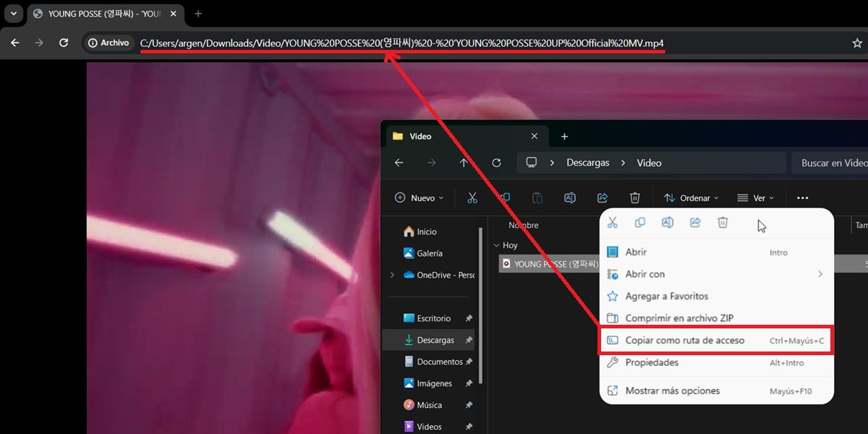Click the browser forward arrow
The height and width of the screenshot is (434, 868).
[x=39, y=43]
